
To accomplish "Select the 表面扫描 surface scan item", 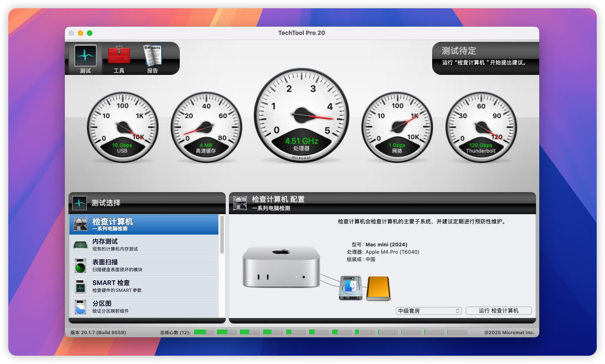I will pyautogui.click(x=144, y=266).
